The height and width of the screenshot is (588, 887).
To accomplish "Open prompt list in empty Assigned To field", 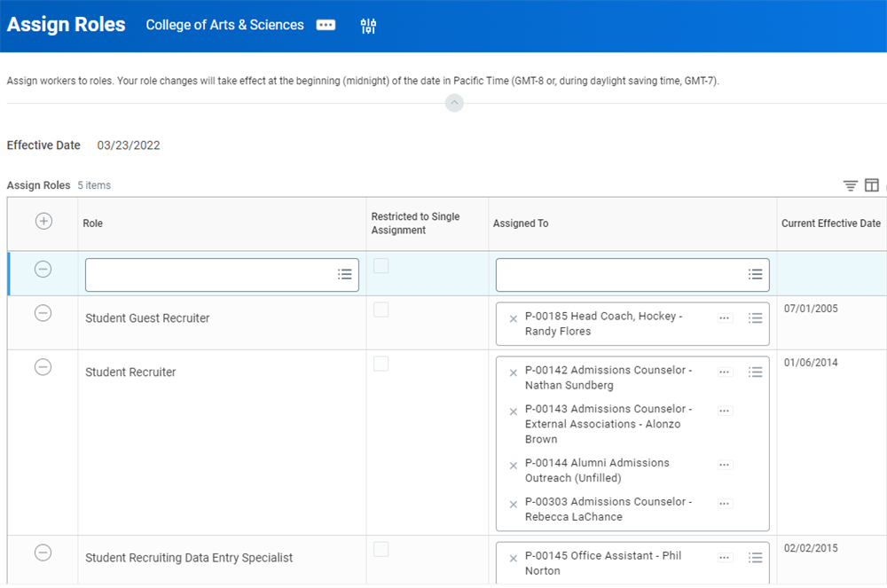I will [x=755, y=275].
